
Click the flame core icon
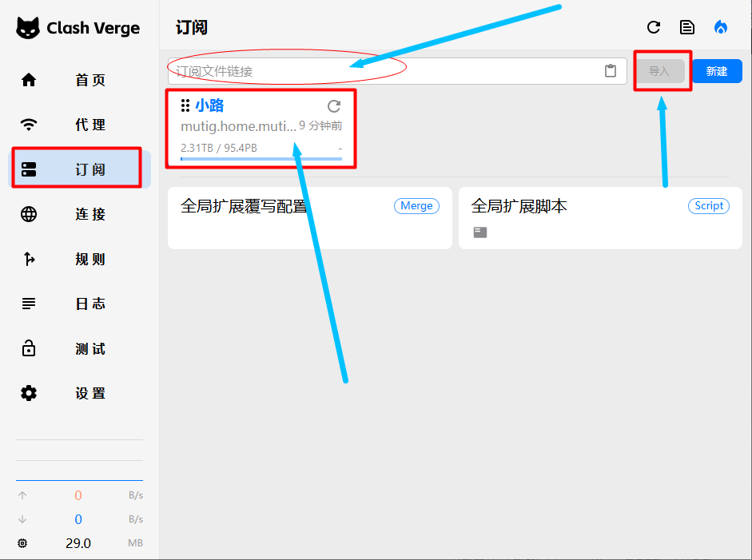tap(721, 27)
